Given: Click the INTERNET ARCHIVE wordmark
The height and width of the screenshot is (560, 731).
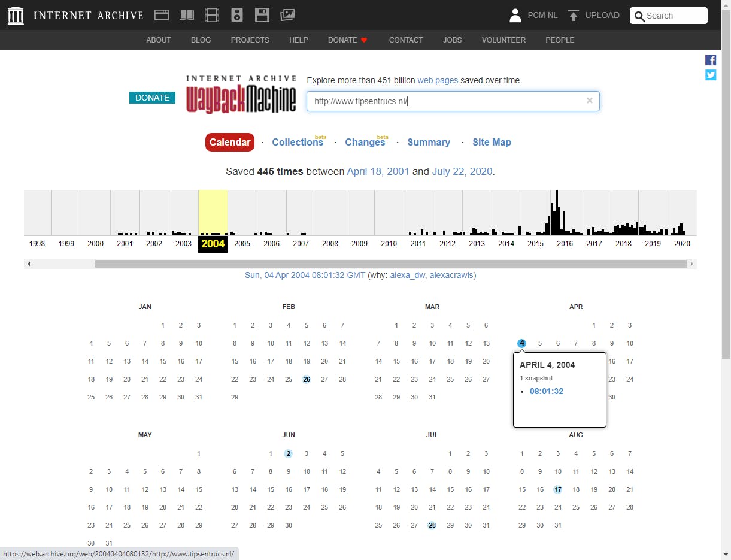Looking at the screenshot, I should (x=89, y=16).
